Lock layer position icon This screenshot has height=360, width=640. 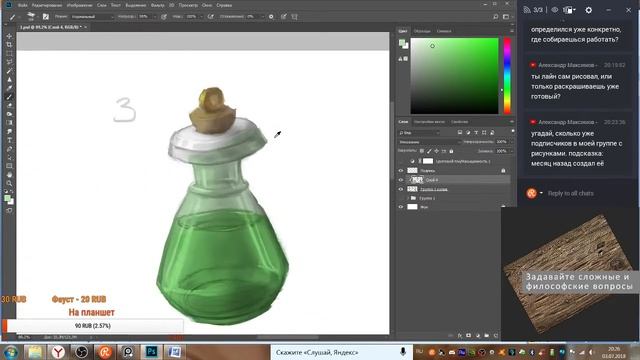(x=436, y=151)
